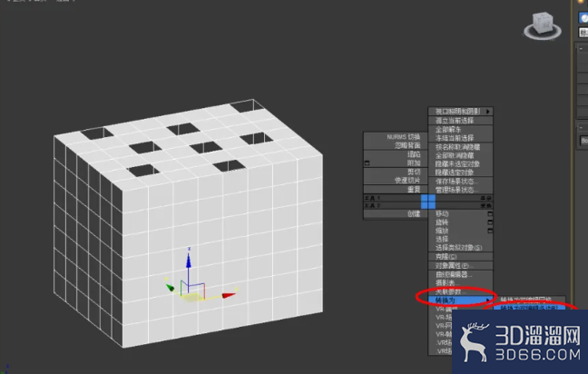Activate 缩放 in quad menu
The height and width of the screenshot is (374, 588).
[442, 231]
